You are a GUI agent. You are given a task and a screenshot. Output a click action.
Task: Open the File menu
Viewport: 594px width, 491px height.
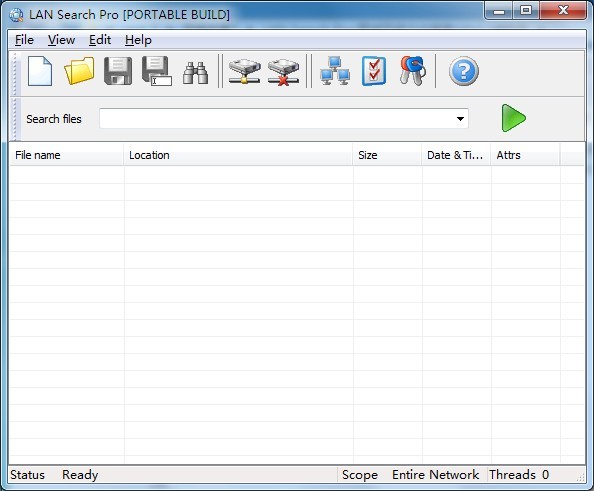pos(24,40)
